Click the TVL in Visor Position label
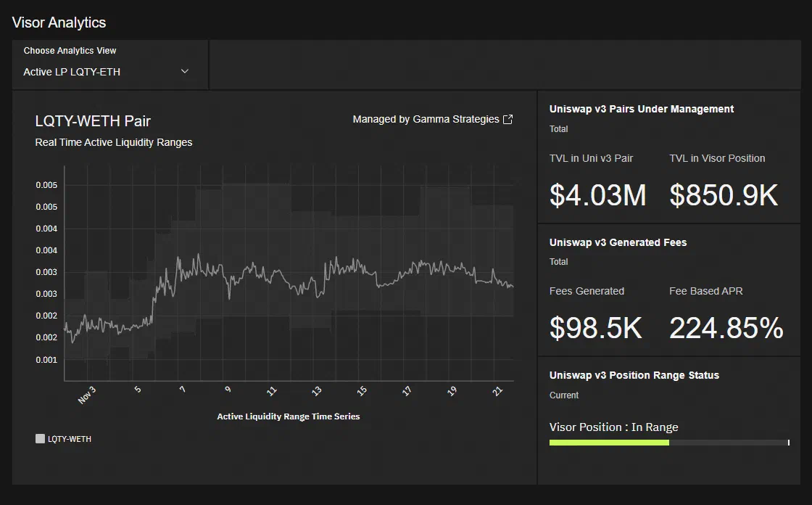Image resolution: width=812 pixels, height=505 pixels. click(717, 158)
